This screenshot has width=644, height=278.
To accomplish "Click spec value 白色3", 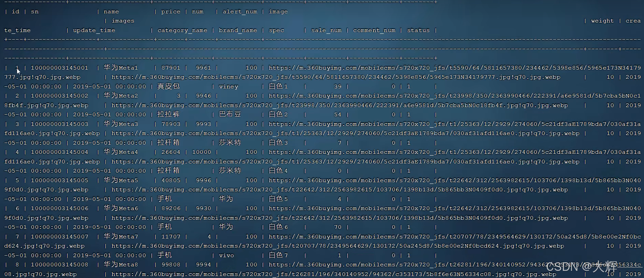I will coord(278,143).
